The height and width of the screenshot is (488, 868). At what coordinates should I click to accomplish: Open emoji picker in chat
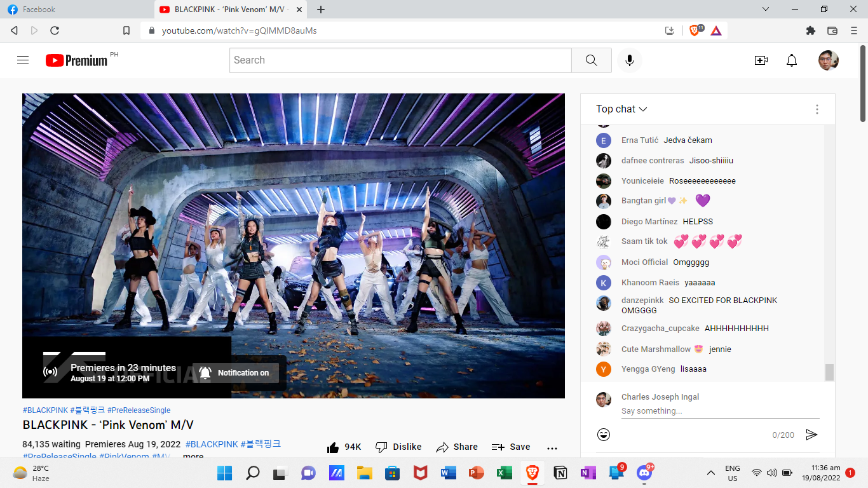(604, 435)
